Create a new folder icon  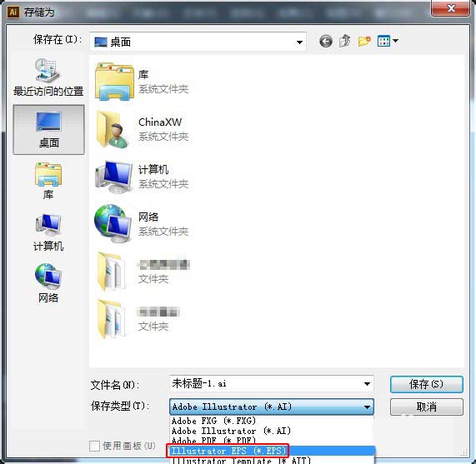tap(364, 41)
